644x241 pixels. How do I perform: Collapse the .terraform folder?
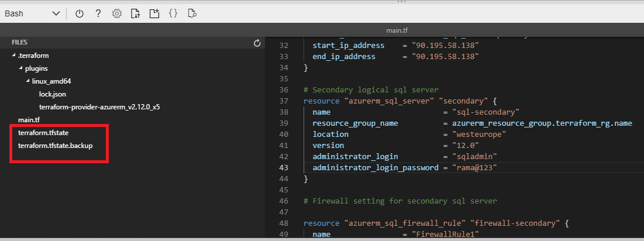13,56
